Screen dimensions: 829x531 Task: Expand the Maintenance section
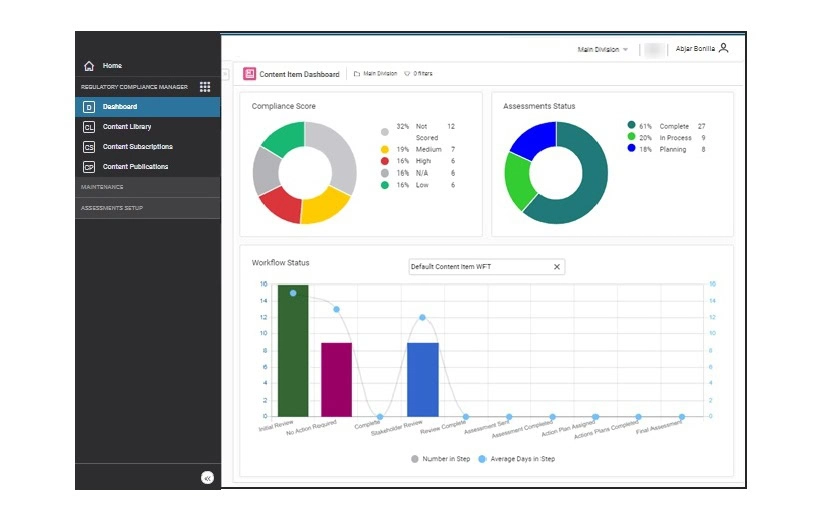pyautogui.click(x=147, y=187)
